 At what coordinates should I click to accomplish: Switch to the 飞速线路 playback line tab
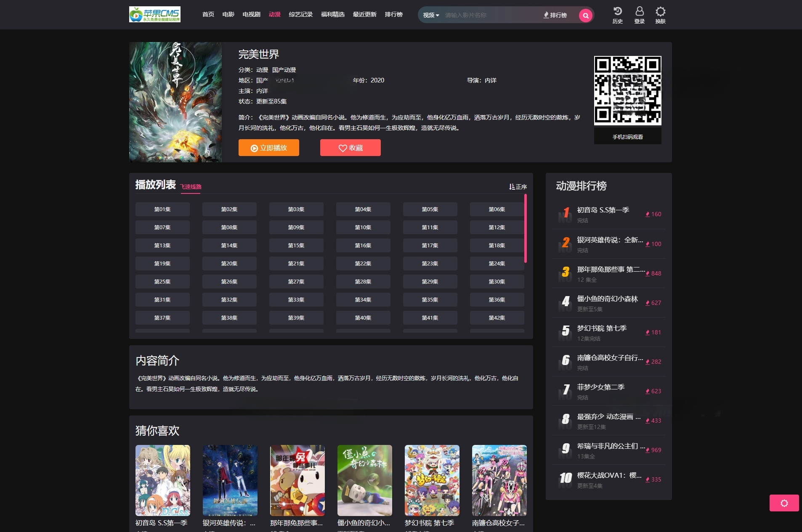[190, 185]
